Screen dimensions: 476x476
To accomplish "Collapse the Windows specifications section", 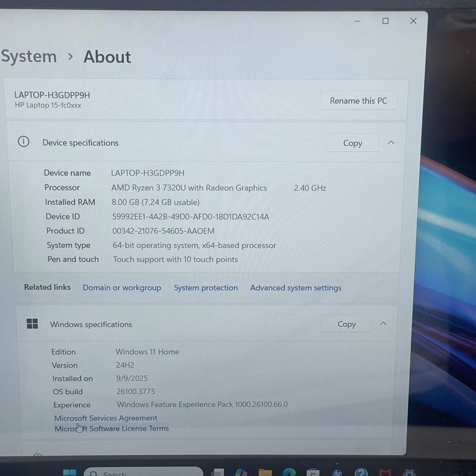I will point(383,324).
